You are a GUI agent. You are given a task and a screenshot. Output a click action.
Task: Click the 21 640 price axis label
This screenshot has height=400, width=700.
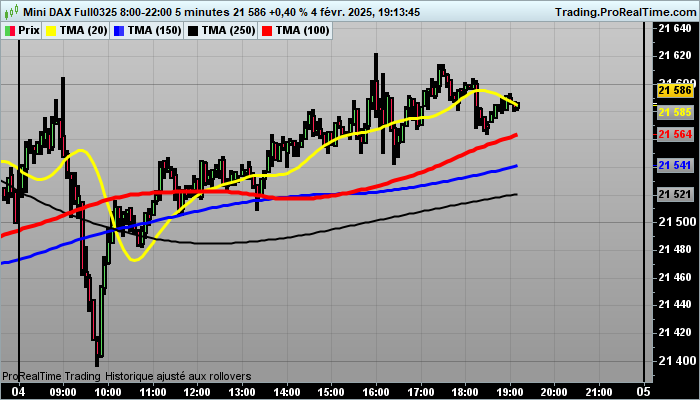pos(675,29)
